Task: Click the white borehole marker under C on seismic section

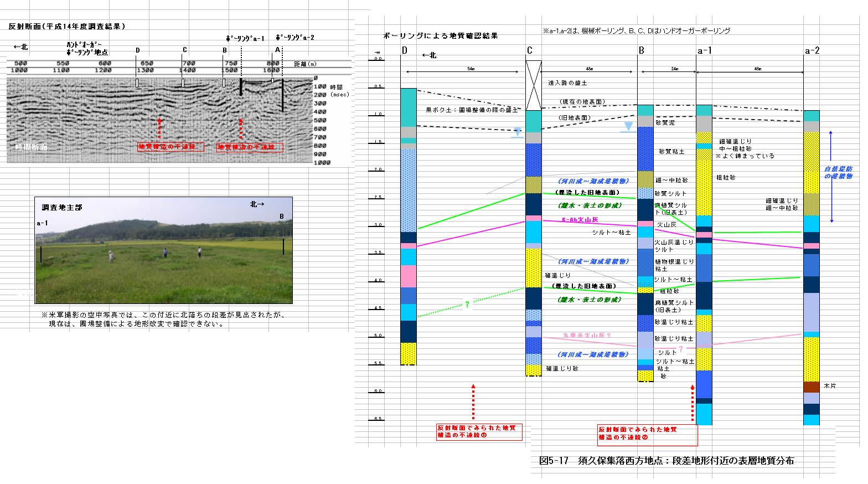Action: [x=183, y=83]
